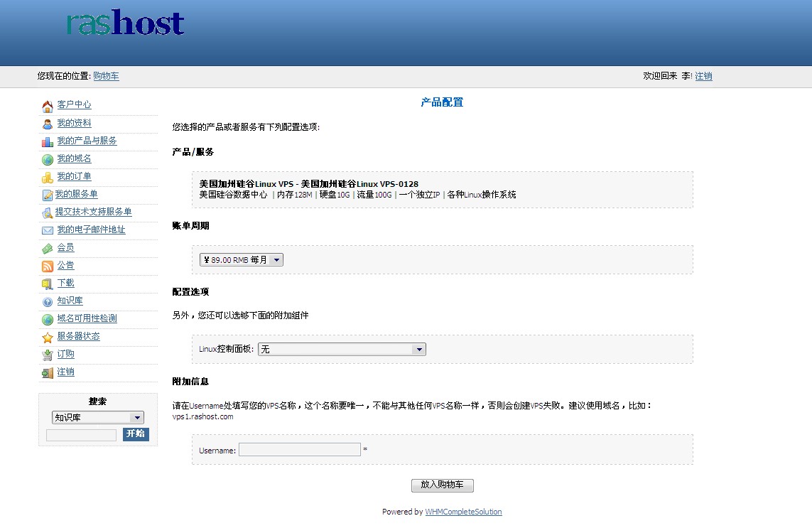Click the globe icon beside 域名可用性检测
Viewport: 812px width, 528px height.
point(47,320)
